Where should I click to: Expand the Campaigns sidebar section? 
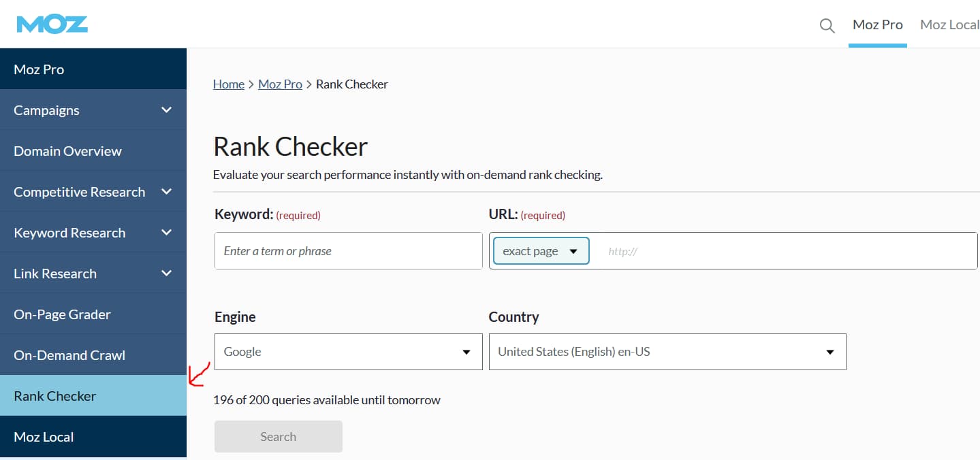tap(166, 110)
